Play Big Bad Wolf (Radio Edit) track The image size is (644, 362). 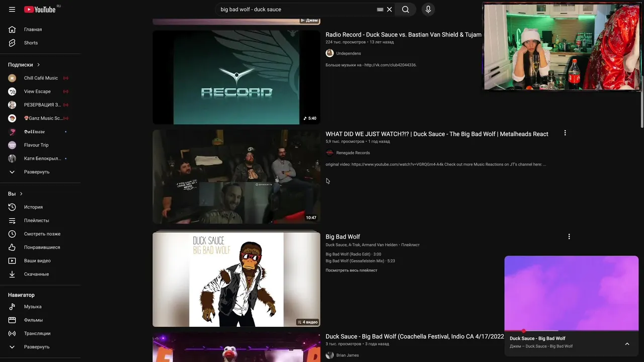(353, 254)
